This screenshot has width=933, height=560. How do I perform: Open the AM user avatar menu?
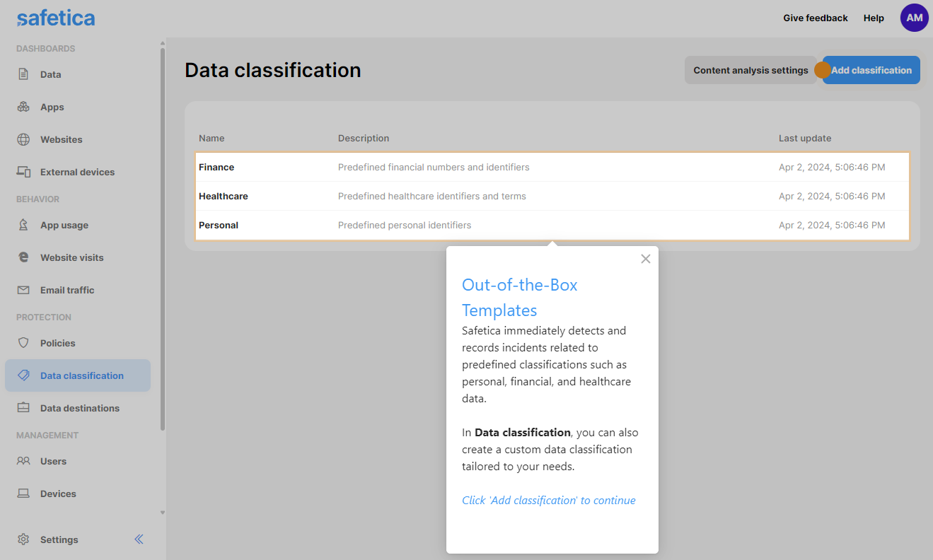tap(914, 18)
